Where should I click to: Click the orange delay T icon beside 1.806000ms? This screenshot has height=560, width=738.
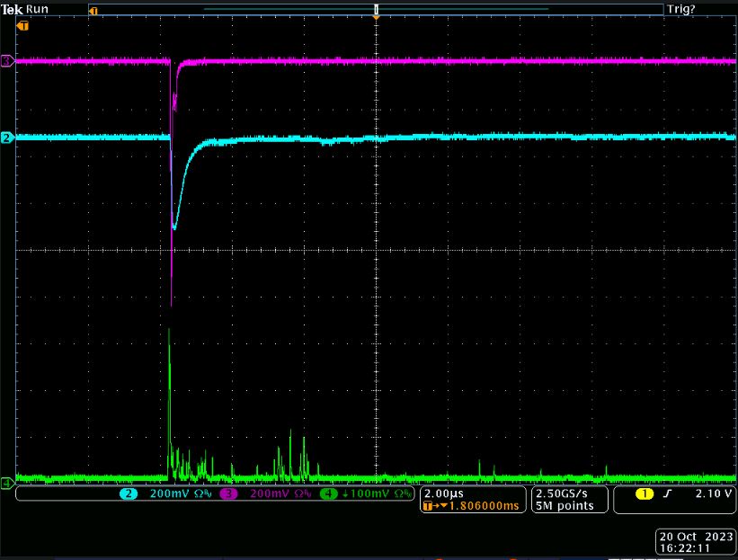click(x=428, y=506)
